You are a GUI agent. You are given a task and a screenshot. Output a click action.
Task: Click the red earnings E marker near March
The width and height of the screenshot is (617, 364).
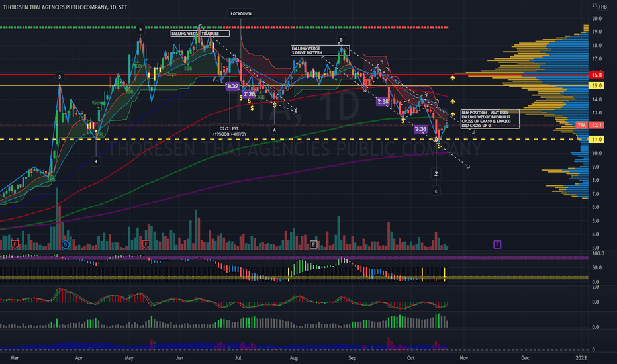pos(15,244)
